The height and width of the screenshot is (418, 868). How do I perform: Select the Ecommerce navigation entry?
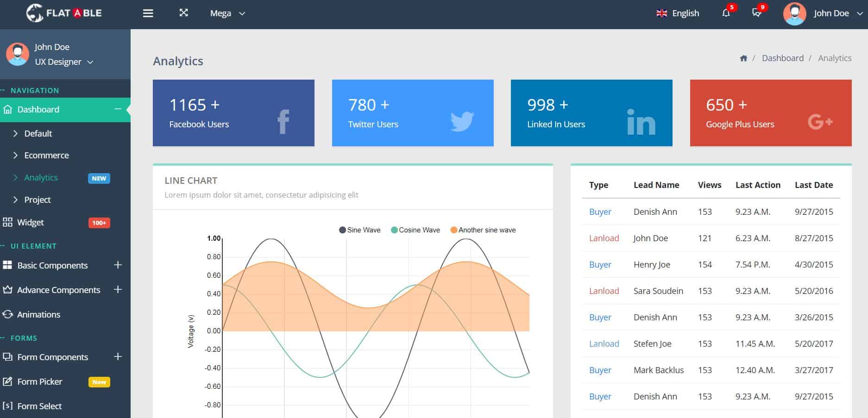pyautogui.click(x=46, y=155)
